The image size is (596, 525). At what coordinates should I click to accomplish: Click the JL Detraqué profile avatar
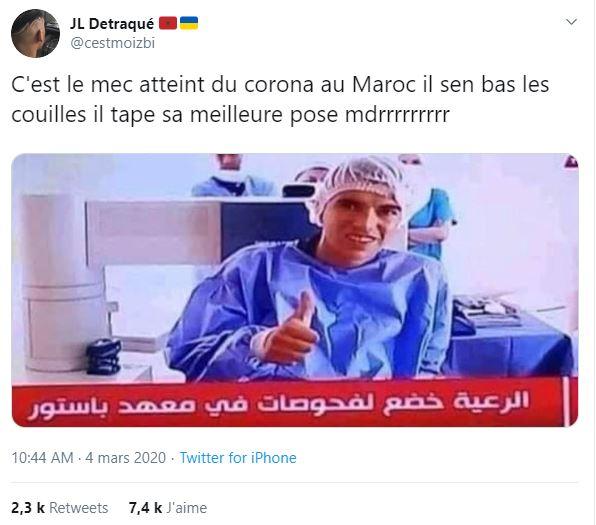click(x=35, y=33)
